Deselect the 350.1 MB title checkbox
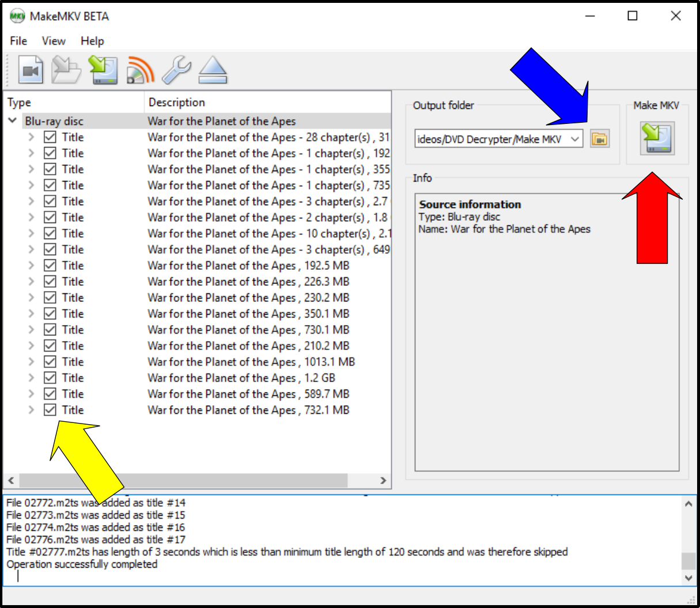Screen dimensions: 700x608 coord(50,314)
